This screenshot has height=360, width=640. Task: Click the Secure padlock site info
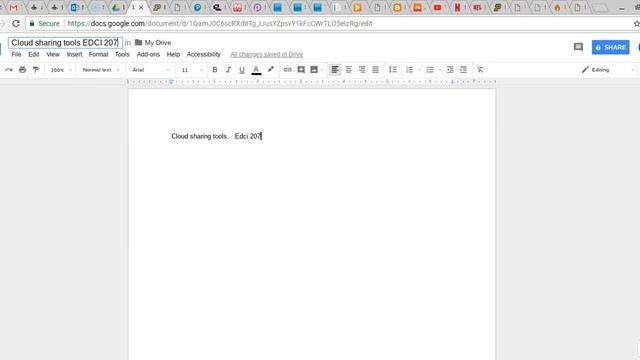pyautogui.click(x=44, y=24)
